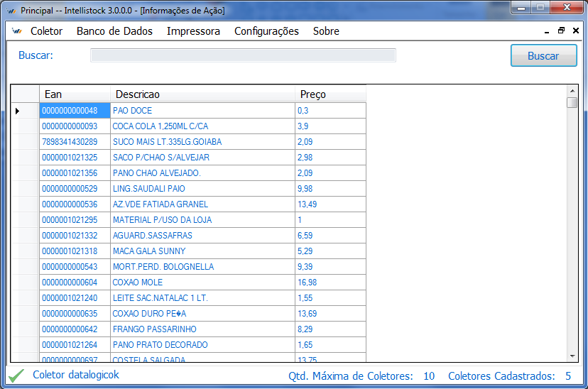Select MATERIAL P/USO DA LOJA cell

click(x=203, y=220)
